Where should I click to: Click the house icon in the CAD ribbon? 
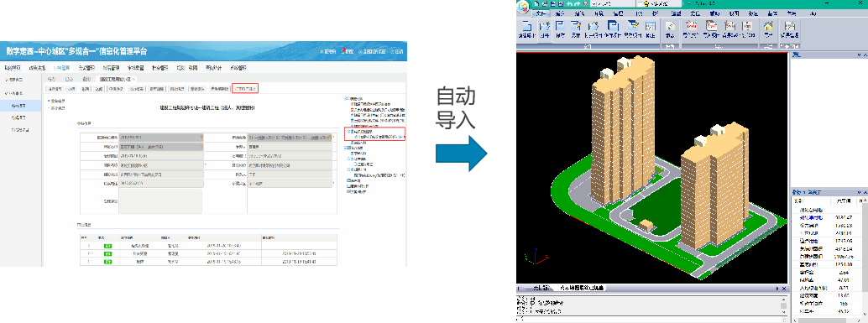pyautogui.click(x=768, y=25)
